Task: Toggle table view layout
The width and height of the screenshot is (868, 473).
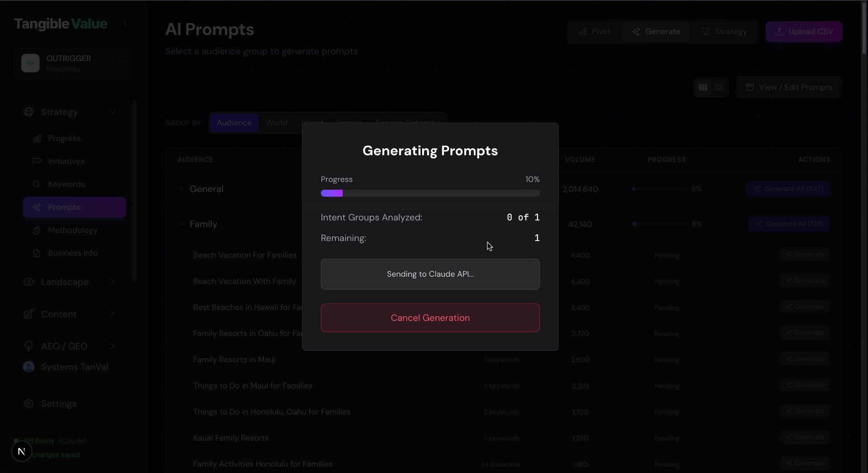Action: pos(703,87)
